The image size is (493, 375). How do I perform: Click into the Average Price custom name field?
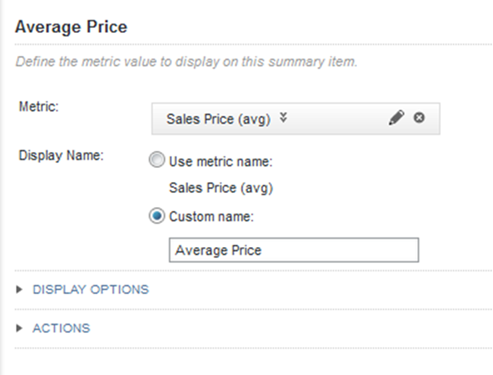(294, 250)
